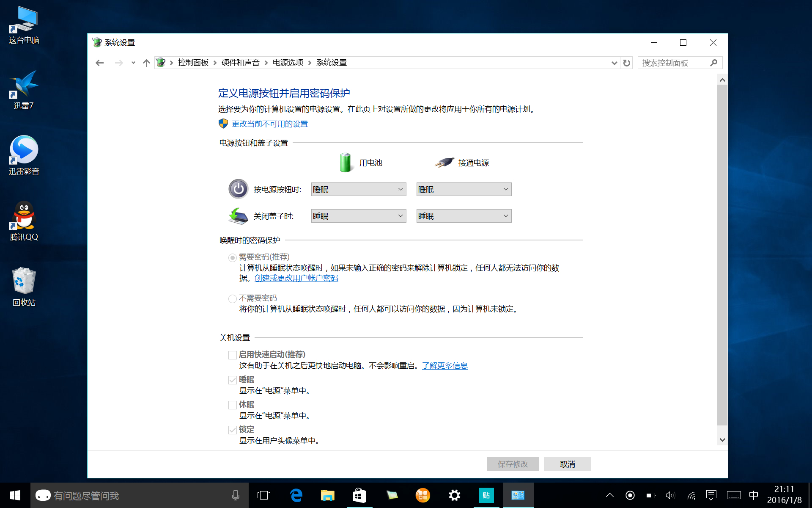Expand battery dropdown for 按电源按钮时
The image size is (812, 508).
pos(358,189)
